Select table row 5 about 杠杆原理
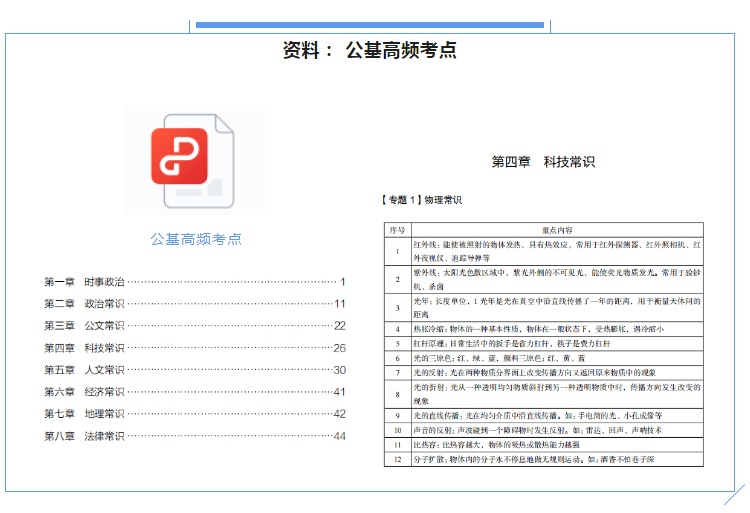The height and width of the screenshot is (513, 750). 544,343
